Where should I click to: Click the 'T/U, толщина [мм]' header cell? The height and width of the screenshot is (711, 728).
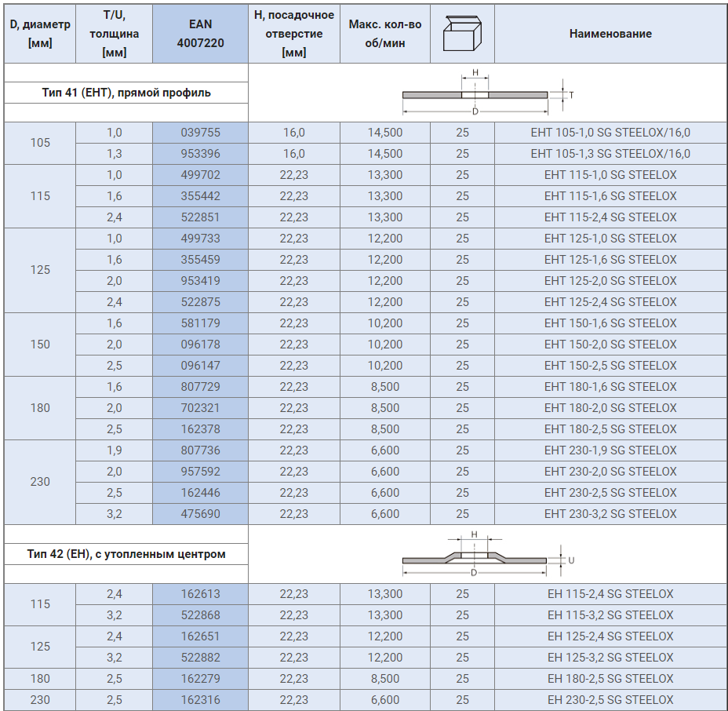pos(115,35)
